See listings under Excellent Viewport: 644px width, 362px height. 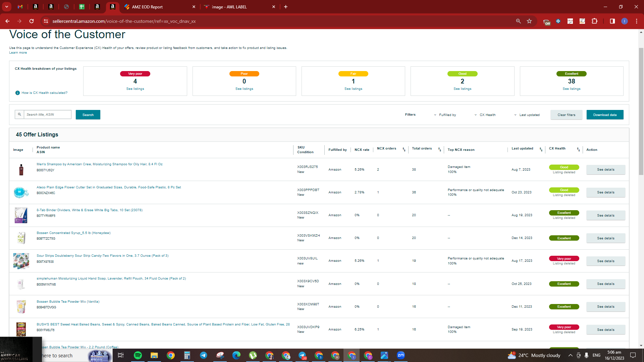click(x=571, y=89)
